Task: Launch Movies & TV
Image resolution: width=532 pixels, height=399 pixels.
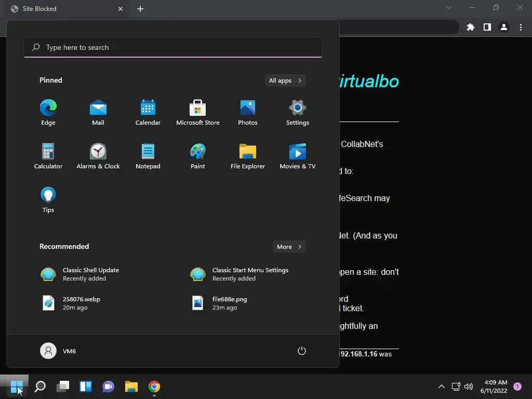Action: [x=298, y=156]
